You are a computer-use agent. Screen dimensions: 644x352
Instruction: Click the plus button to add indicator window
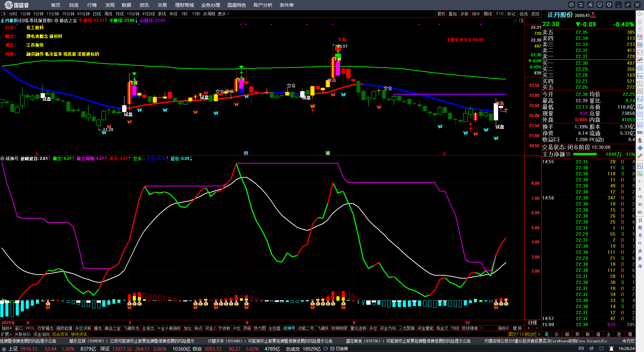[529, 328]
